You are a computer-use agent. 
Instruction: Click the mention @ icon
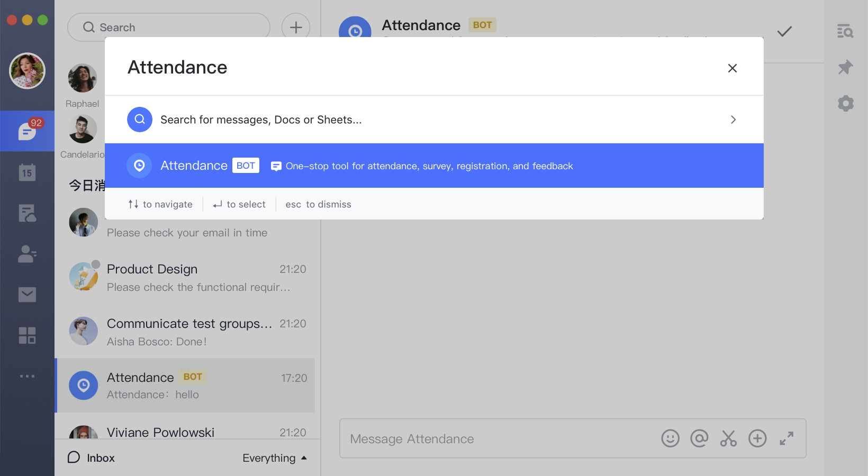click(699, 438)
